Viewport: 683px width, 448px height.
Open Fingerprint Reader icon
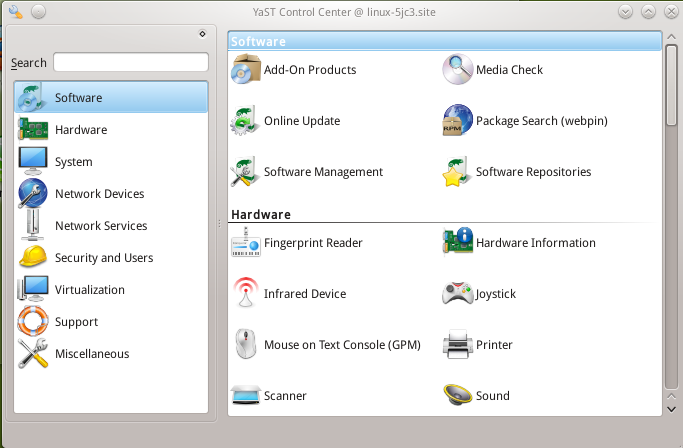pyautogui.click(x=246, y=242)
